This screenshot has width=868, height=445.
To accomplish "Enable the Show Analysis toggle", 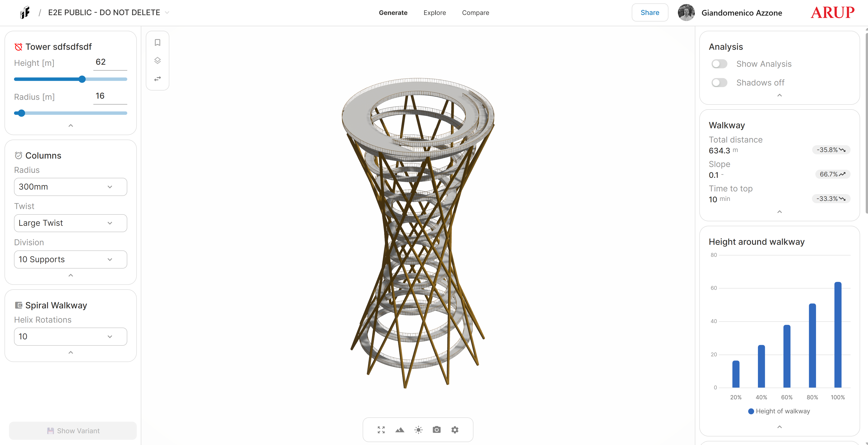I will [x=719, y=64].
